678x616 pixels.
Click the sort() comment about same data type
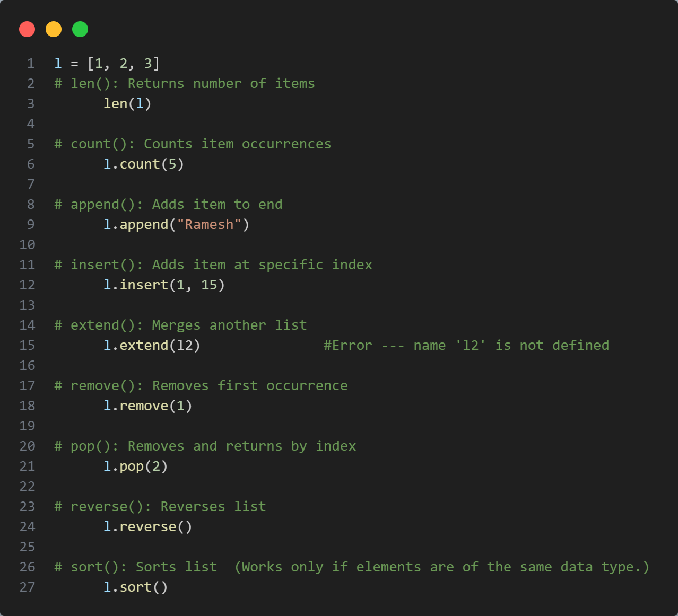pos(352,567)
